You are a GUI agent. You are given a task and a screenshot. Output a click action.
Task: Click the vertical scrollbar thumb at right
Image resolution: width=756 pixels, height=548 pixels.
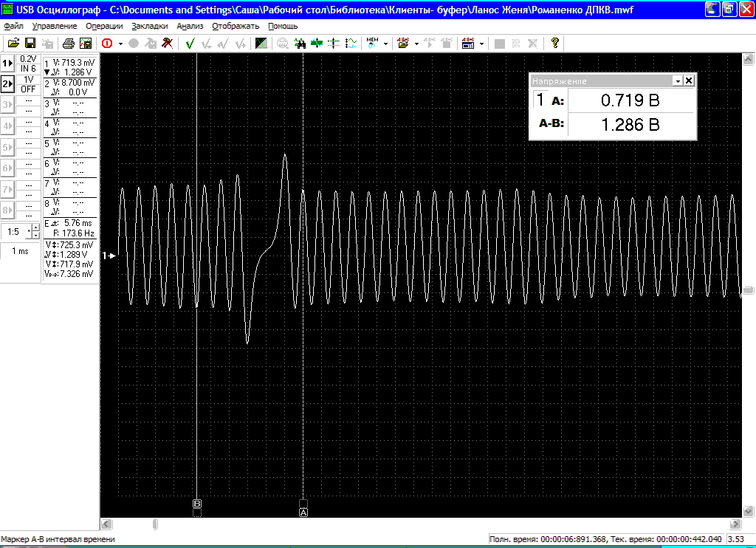pyautogui.click(x=749, y=290)
